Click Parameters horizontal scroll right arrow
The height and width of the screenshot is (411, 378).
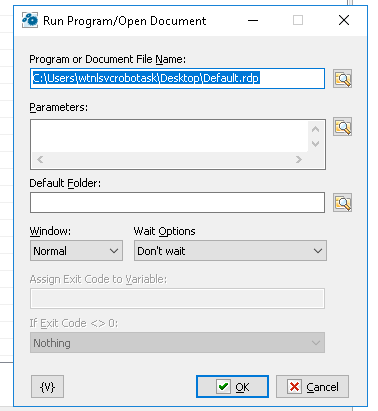[x=299, y=160]
